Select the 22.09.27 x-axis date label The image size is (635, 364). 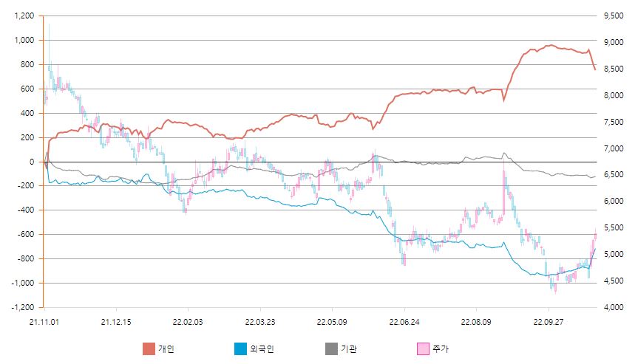pyautogui.click(x=547, y=322)
